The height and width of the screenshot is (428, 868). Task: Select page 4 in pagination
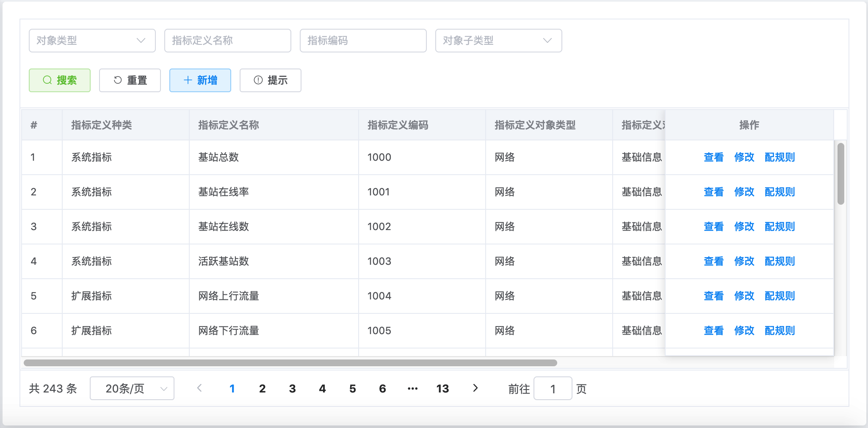(322, 389)
